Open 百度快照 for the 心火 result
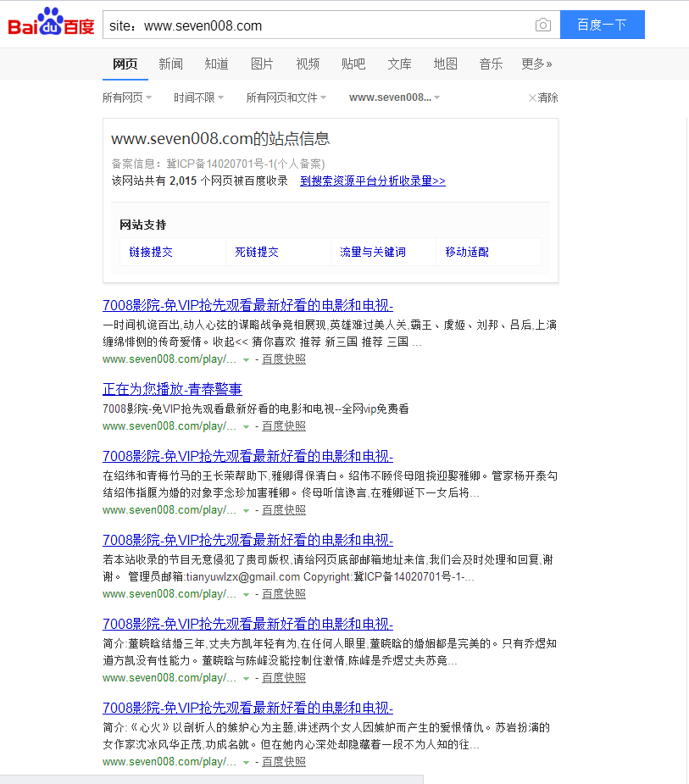The width and height of the screenshot is (689, 784). 284,762
